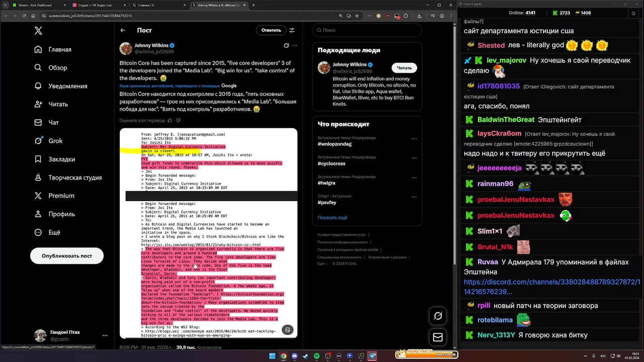Switch to Главная / X tab

coord(160,5)
